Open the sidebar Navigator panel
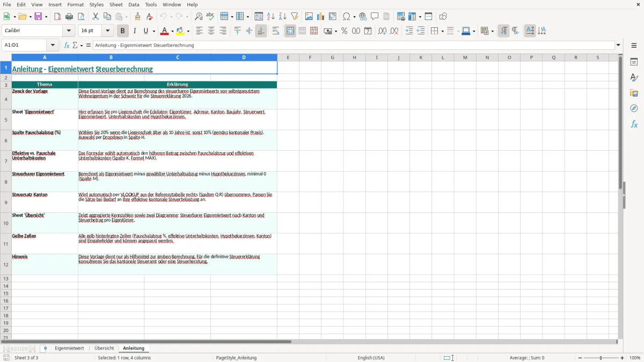Image resolution: width=644 pixels, height=362 pixels. [x=634, y=108]
